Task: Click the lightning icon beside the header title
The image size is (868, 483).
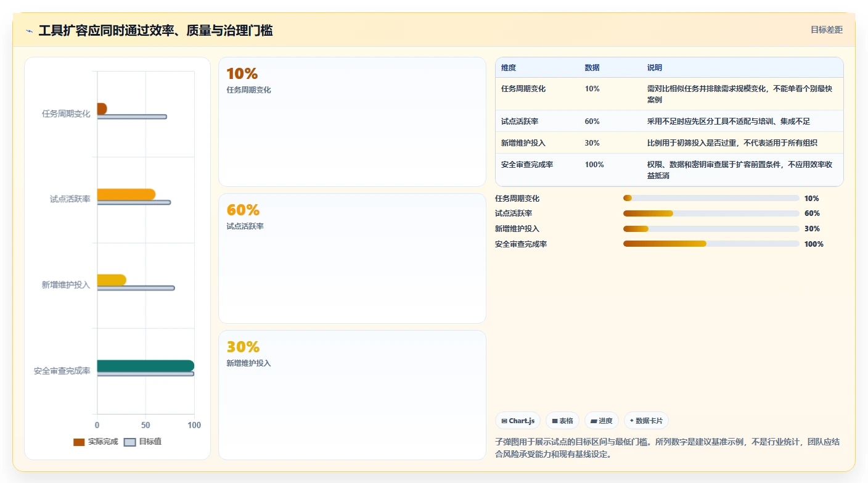Action: [x=29, y=31]
